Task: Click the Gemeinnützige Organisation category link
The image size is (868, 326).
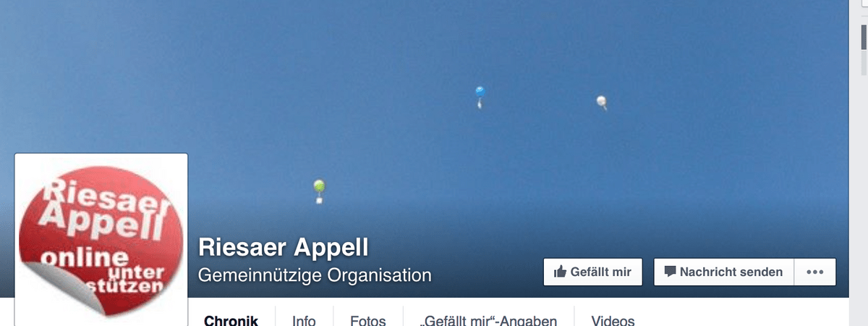Action: (x=315, y=275)
